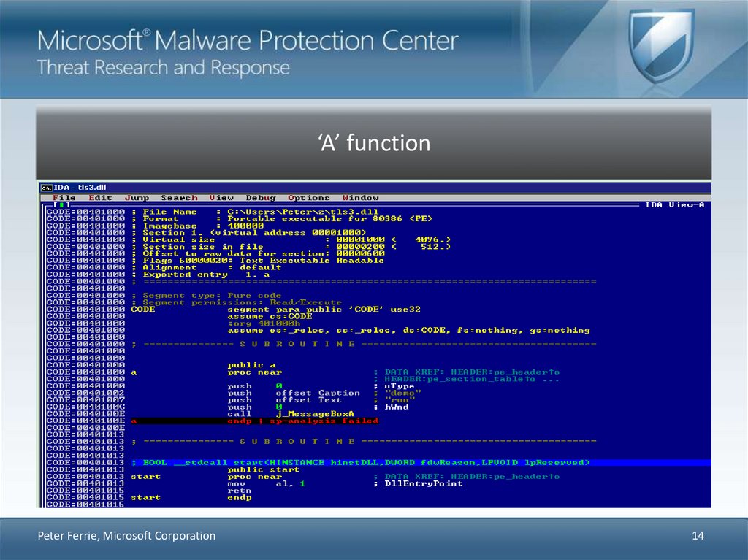This screenshot has width=748, height=560.
Task: Click the 'Exported entry 1. a' line
Action: coord(200,275)
